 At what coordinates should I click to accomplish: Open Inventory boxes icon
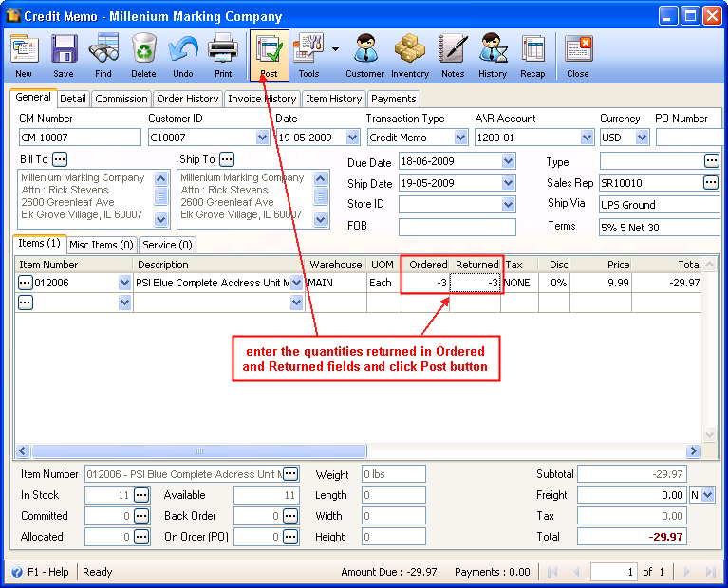pos(410,55)
